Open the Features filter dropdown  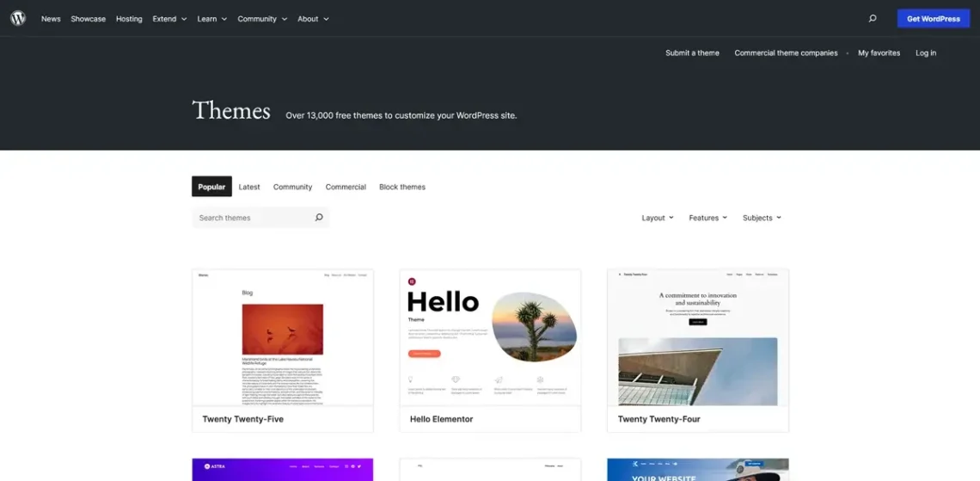pos(708,218)
